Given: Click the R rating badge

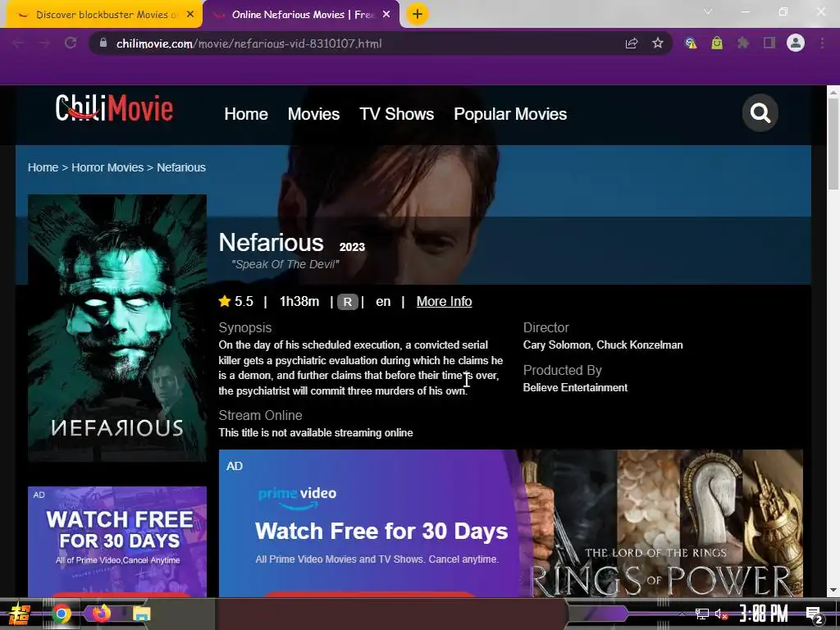Looking at the screenshot, I should 347,302.
